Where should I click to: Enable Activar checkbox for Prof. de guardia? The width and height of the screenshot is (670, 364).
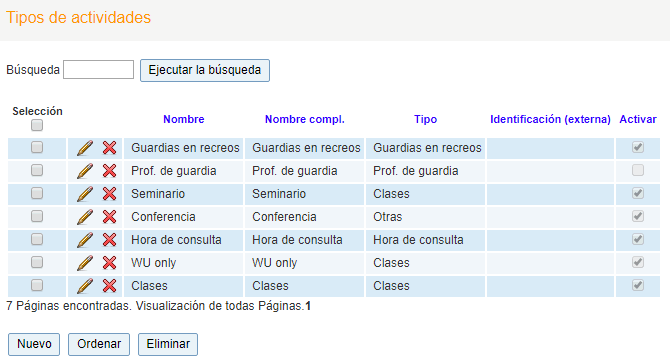click(x=638, y=170)
